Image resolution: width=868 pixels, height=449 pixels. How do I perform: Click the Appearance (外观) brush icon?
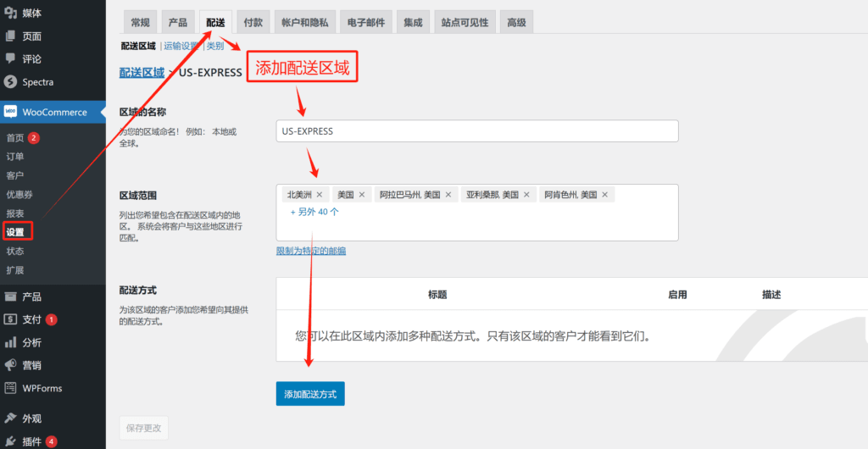[x=10, y=418]
